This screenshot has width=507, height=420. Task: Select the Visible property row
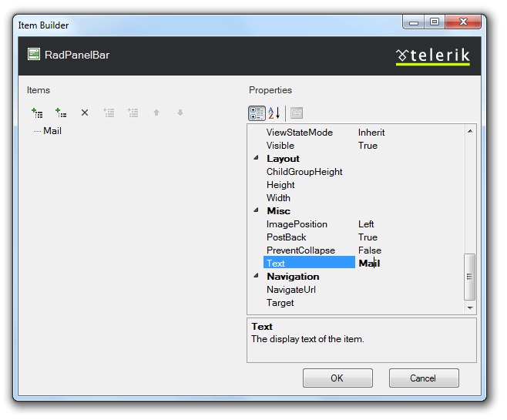pos(280,146)
